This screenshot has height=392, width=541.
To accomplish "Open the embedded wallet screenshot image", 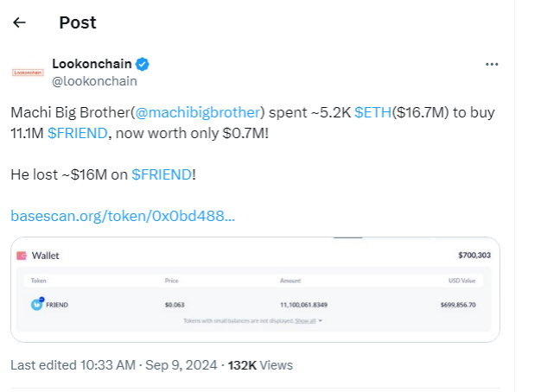I will 255,289.
